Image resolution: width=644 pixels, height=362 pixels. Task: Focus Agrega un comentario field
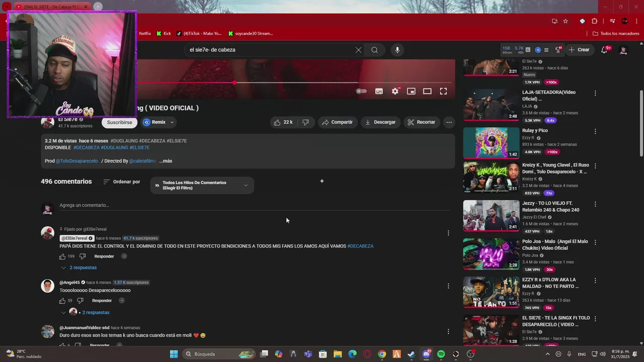click(x=255, y=205)
